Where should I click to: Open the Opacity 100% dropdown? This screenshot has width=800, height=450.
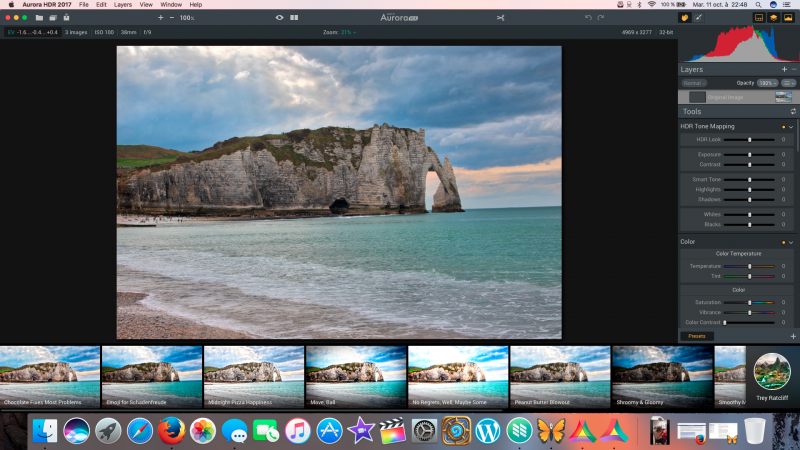[x=767, y=83]
